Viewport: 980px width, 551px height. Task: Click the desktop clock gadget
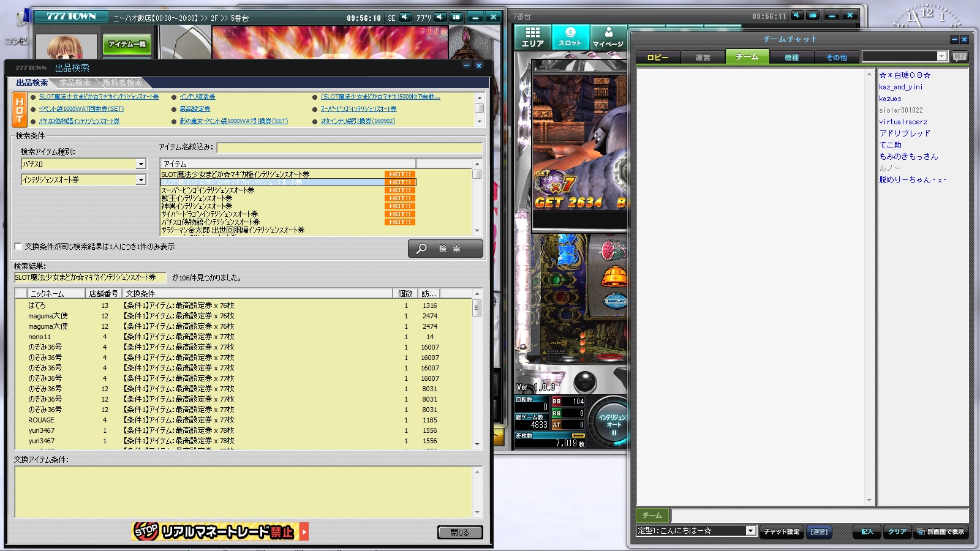pyautogui.click(x=927, y=17)
